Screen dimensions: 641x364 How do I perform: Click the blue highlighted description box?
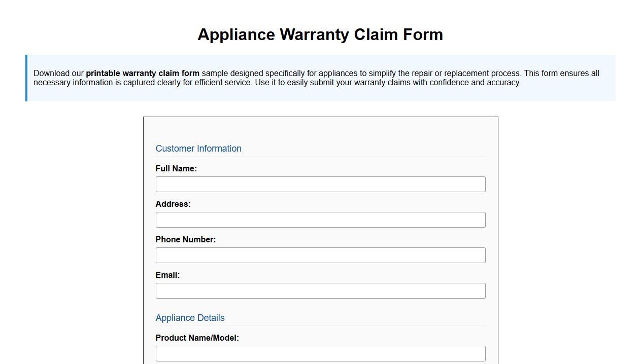click(x=320, y=78)
